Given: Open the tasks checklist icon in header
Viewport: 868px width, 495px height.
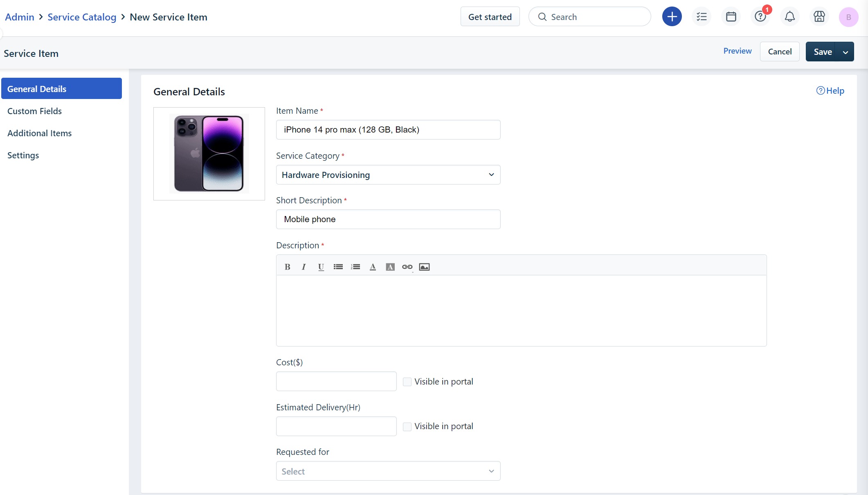Looking at the screenshot, I should pos(702,17).
